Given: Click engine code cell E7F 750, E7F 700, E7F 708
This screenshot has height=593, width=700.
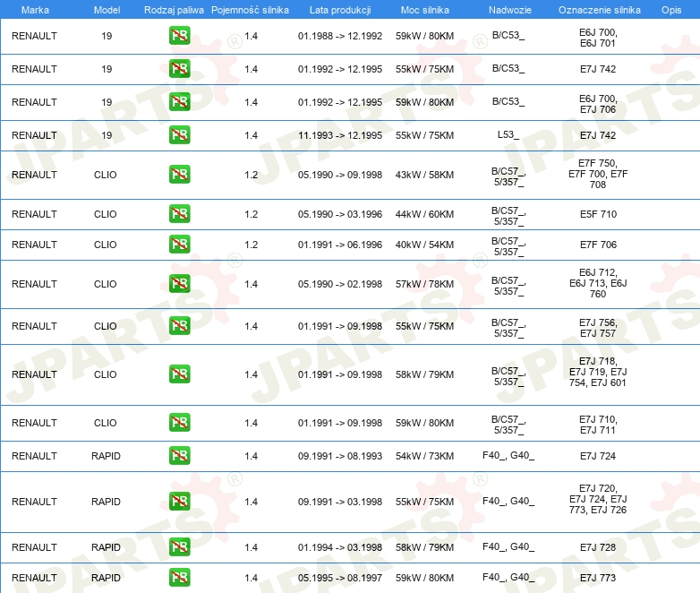Looking at the screenshot, I should click(x=598, y=174).
